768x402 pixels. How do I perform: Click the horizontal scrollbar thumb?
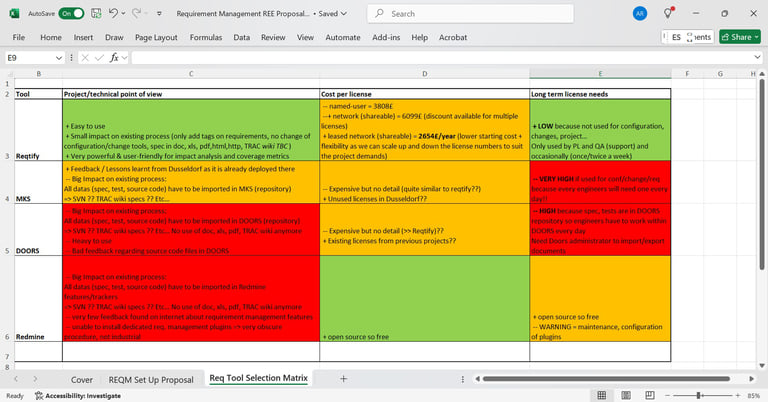click(x=606, y=378)
